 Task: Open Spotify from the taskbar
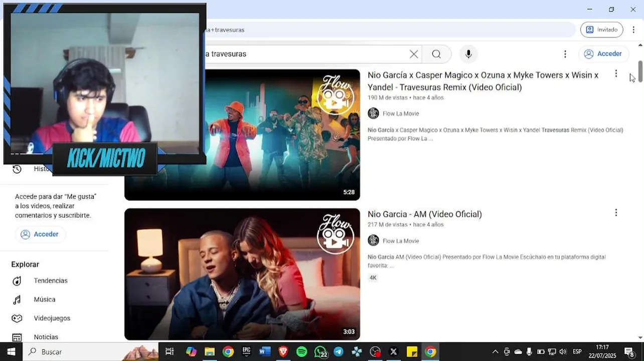pyautogui.click(x=301, y=351)
